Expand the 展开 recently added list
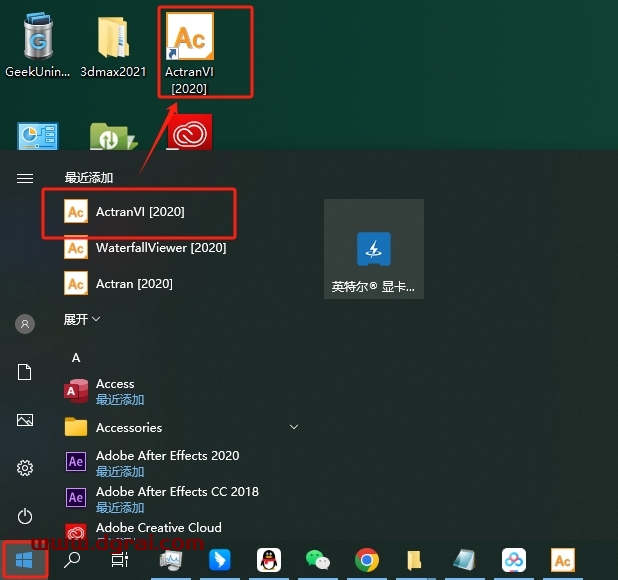 83,320
